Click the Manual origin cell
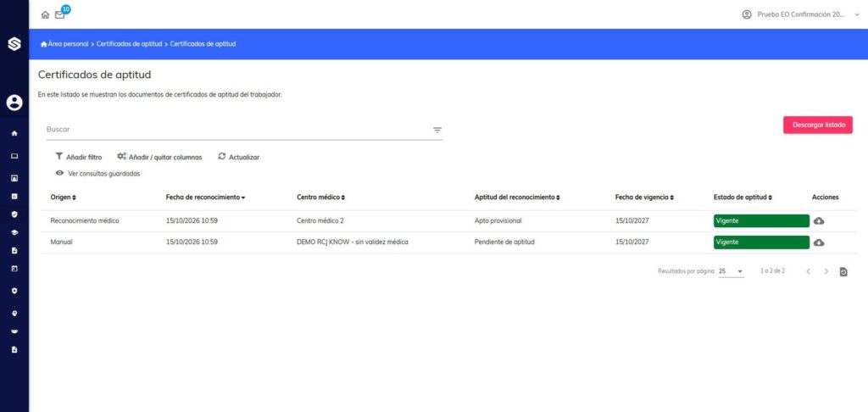 (61, 242)
